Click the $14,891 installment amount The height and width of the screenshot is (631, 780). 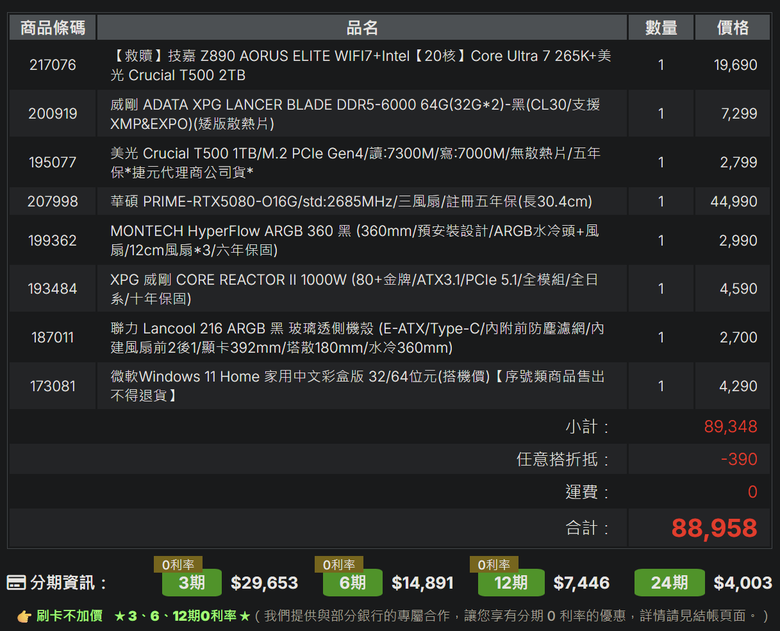422,583
